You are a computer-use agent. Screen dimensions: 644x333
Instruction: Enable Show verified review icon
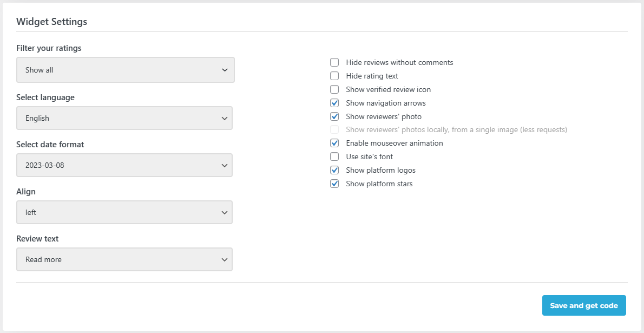click(x=334, y=89)
